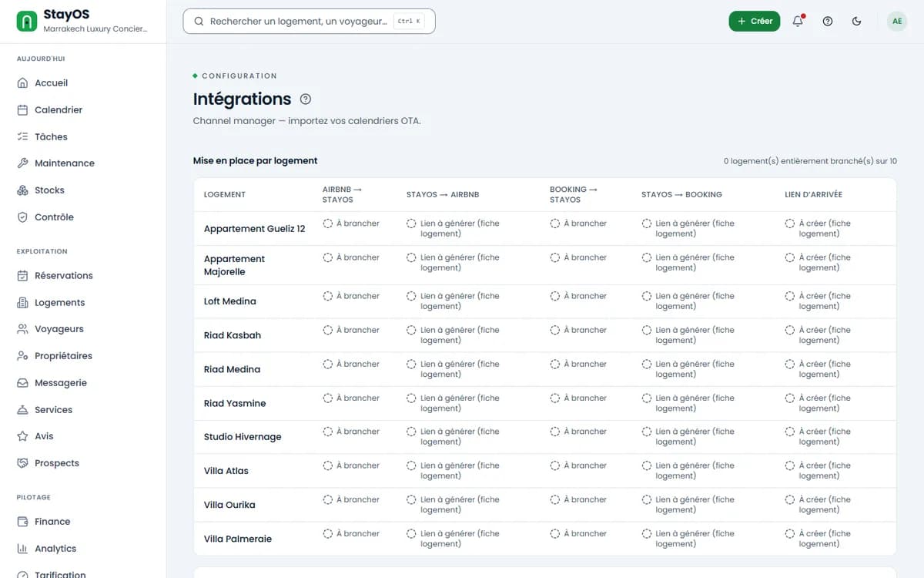Open Messagerie from the sidebar

[x=83, y=383]
